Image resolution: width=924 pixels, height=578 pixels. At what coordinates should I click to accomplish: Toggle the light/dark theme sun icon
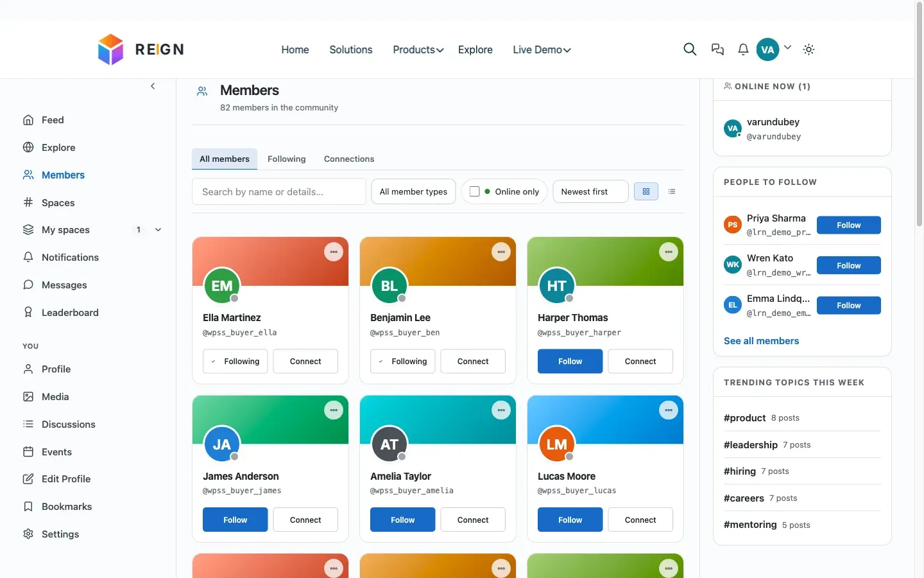pos(809,49)
